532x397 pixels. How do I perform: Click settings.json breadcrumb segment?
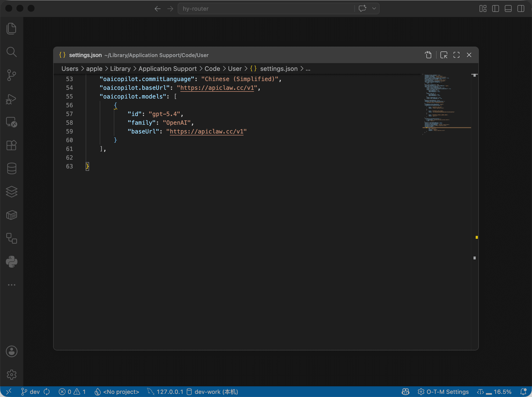[279, 69]
